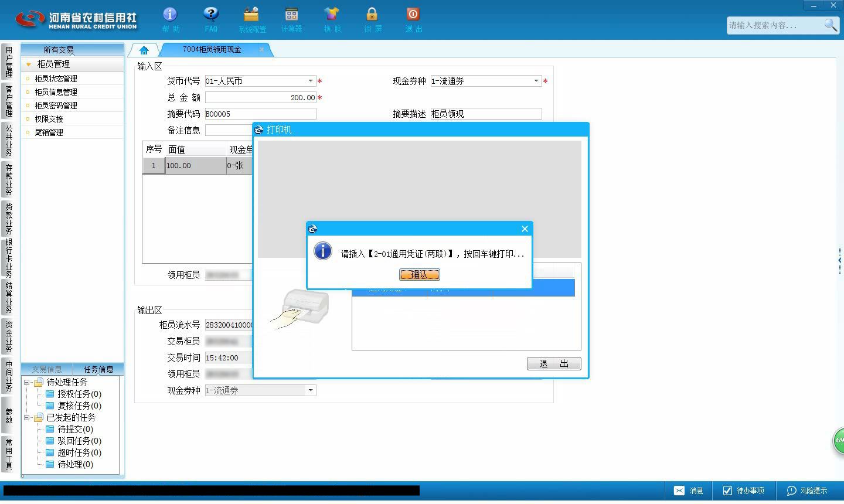Open the 帮助 help icon
The image size is (844, 504).
pos(170,14)
